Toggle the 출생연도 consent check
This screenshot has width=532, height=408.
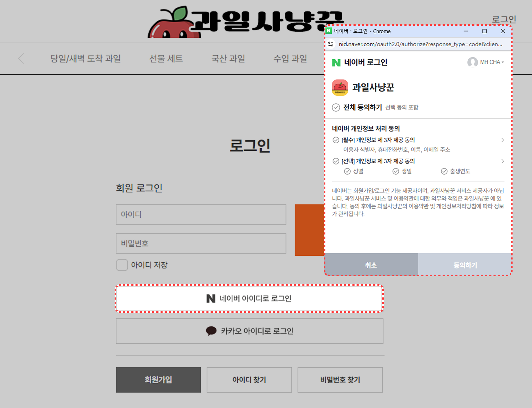(444, 171)
